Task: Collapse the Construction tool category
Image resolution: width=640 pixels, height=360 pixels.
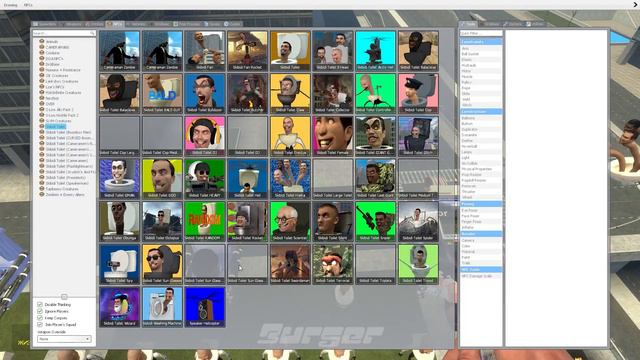Action: (x=481, y=111)
